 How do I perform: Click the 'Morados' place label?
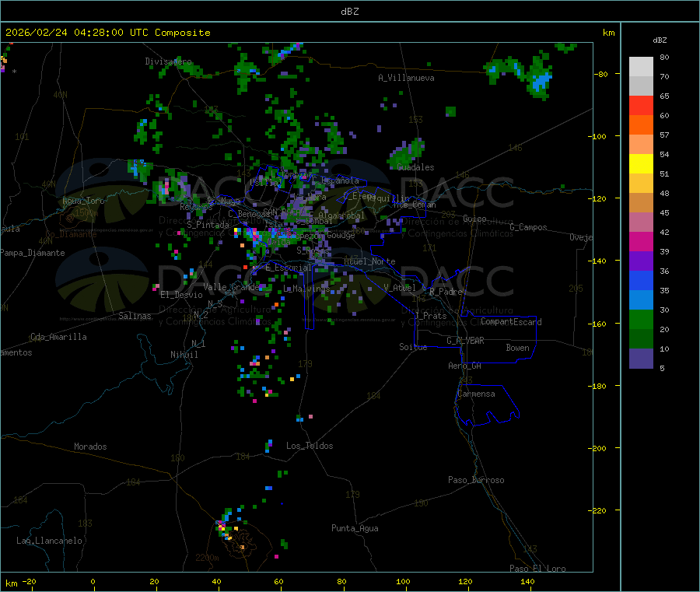90,447
